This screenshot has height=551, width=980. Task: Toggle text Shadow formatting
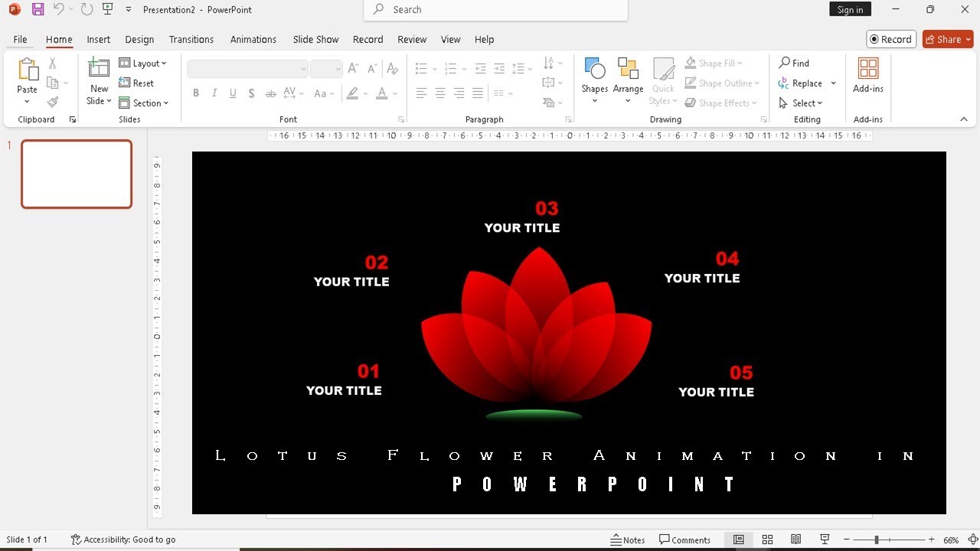tap(251, 93)
